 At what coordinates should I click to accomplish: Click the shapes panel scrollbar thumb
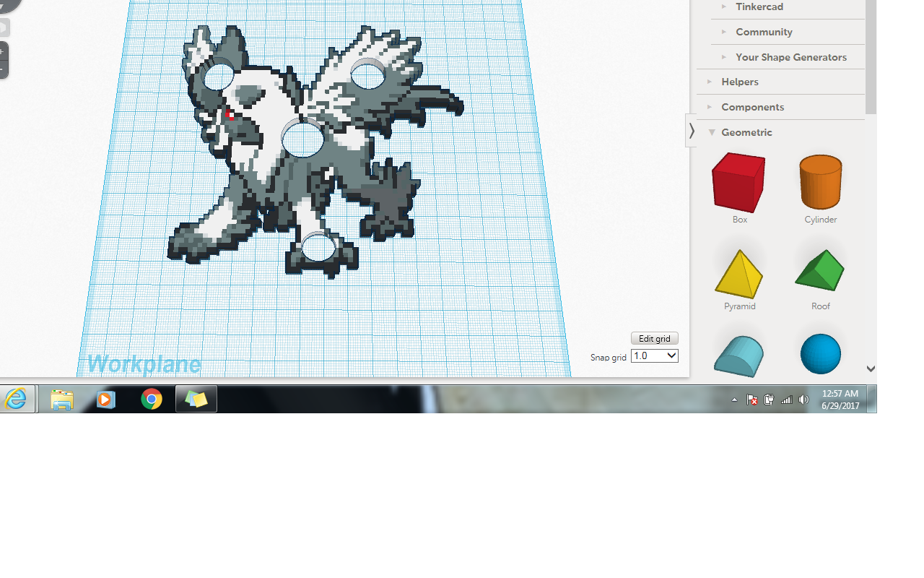point(871,56)
